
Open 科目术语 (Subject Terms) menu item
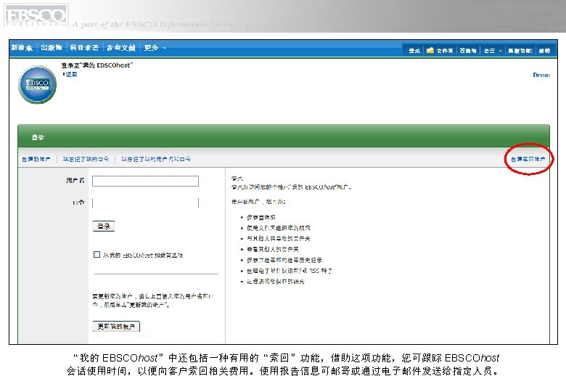pyautogui.click(x=84, y=48)
